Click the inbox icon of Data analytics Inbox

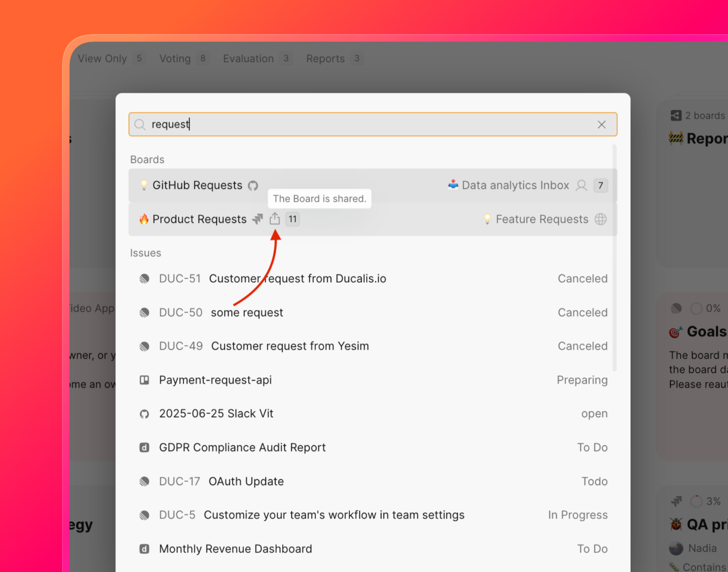pos(453,185)
